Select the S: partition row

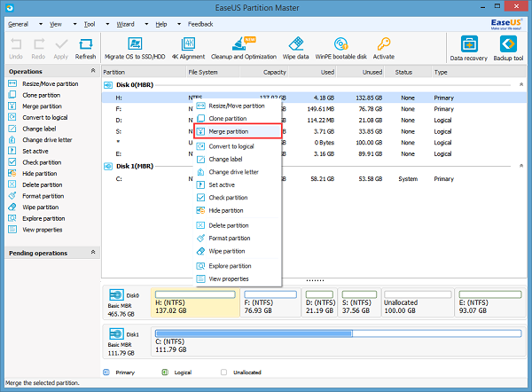point(314,131)
